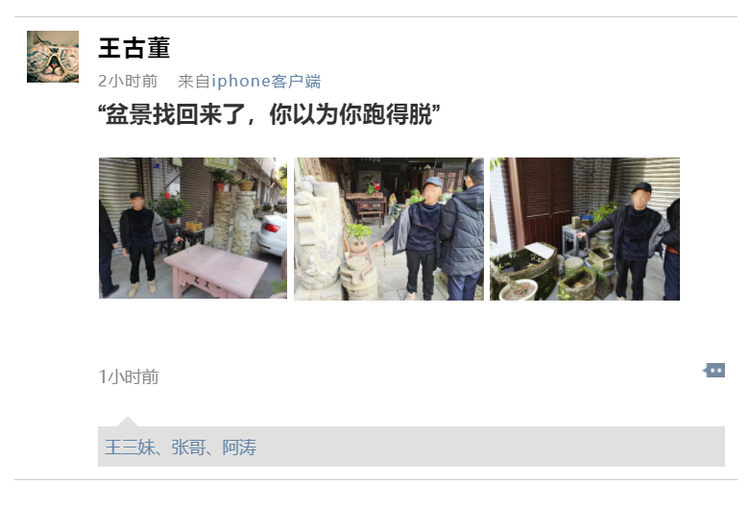
Task: Open the iphone客户端 source link
Action: [266, 81]
